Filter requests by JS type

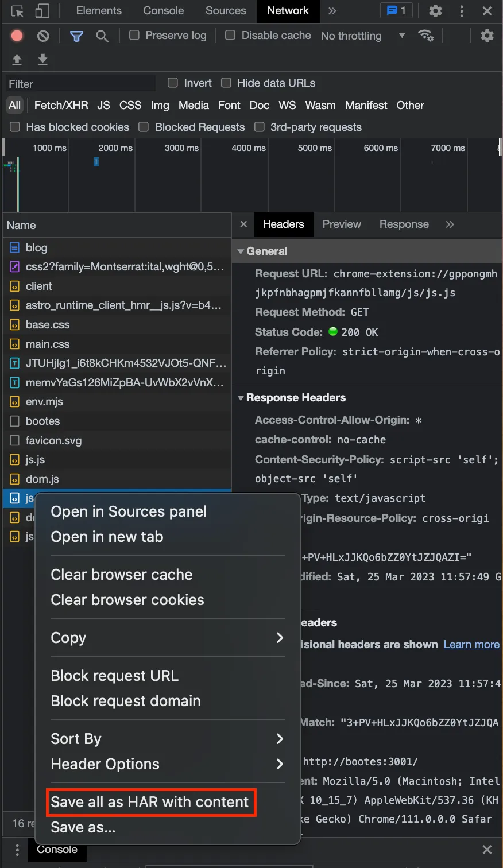tap(103, 106)
